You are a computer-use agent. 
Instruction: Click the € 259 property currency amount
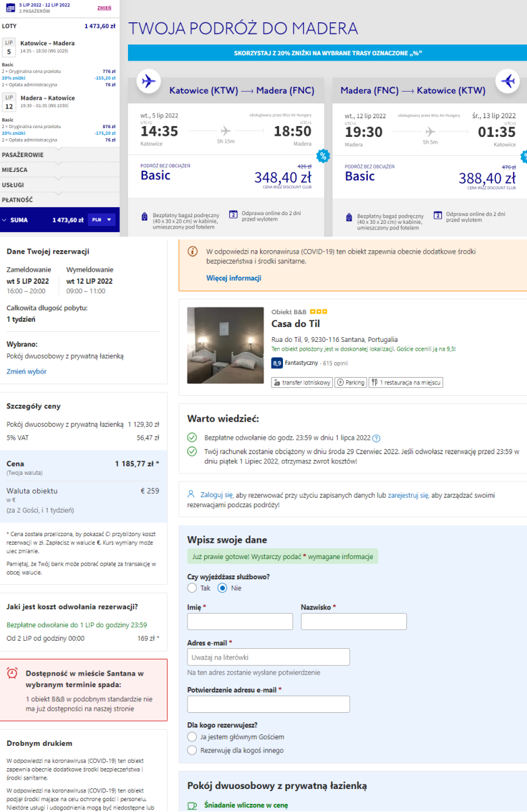150,490
